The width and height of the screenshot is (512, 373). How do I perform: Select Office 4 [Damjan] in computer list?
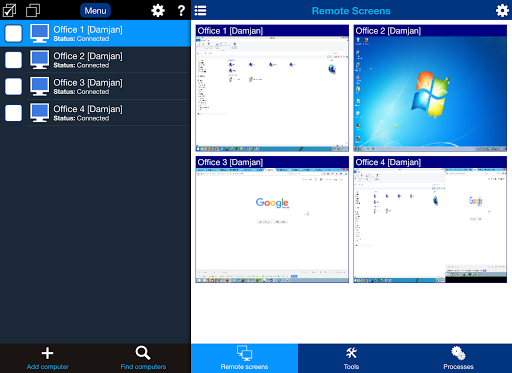[x=95, y=113]
